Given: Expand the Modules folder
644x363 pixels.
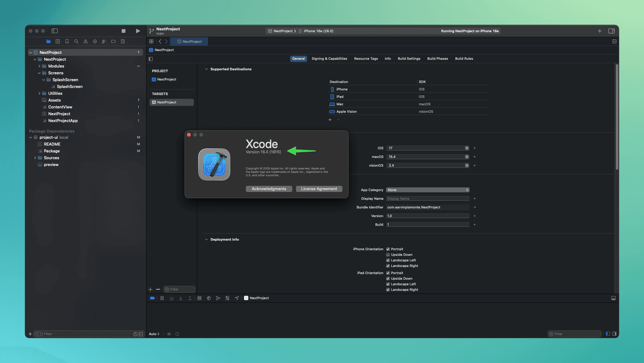Looking at the screenshot, I should [39, 66].
